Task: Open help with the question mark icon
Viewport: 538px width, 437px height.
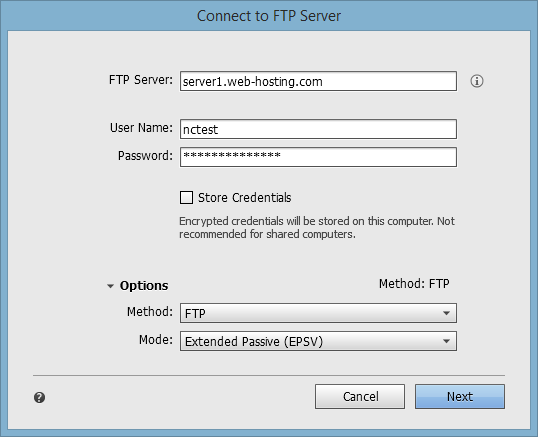Action: (x=39, y=398)
